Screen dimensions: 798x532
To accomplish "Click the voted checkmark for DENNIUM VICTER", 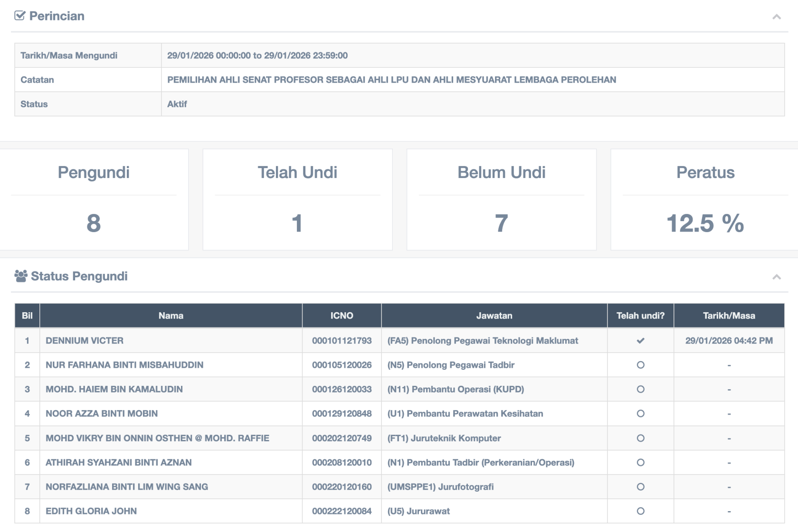I will 640,341.
